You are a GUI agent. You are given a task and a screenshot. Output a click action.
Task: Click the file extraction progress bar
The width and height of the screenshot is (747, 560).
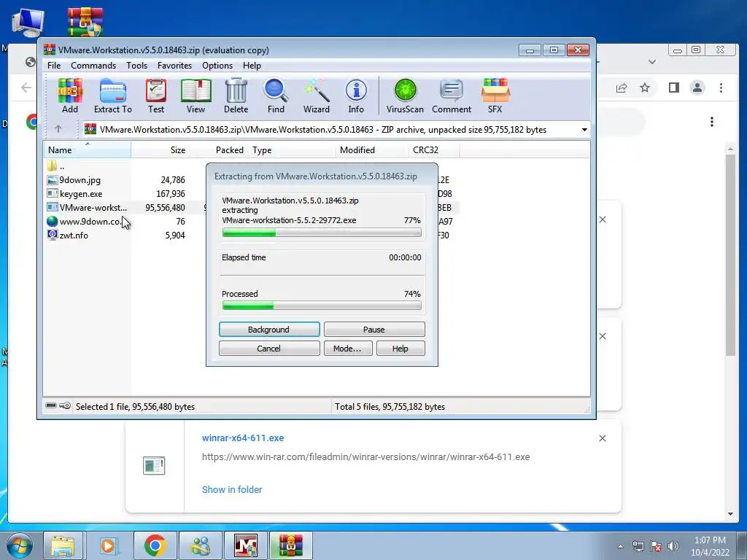322,233
